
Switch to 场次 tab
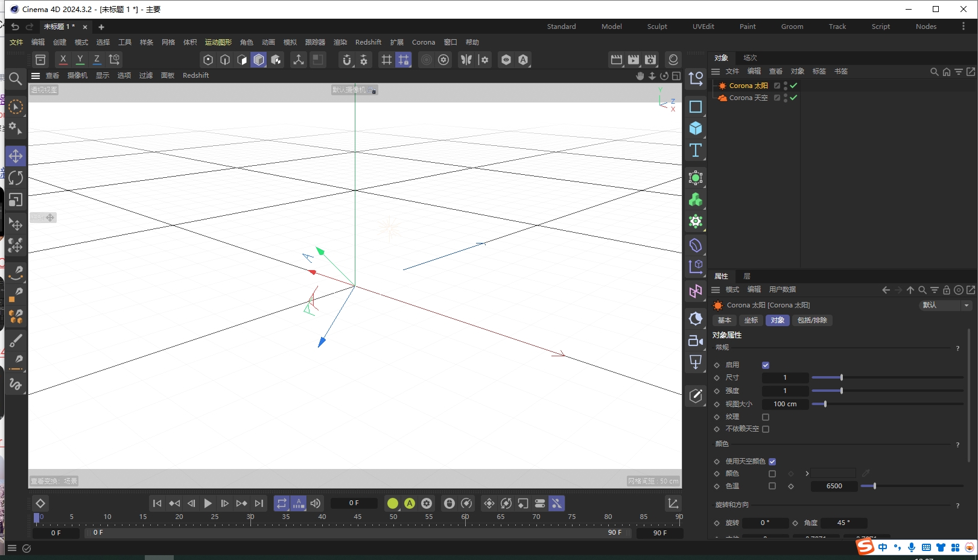click(x=750, y=58)
